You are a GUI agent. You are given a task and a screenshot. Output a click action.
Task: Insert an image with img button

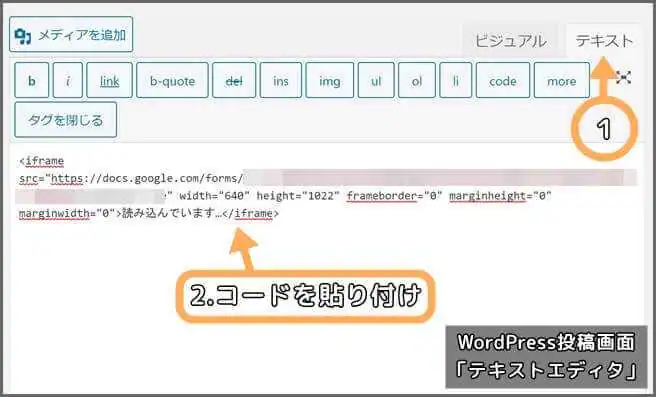coord(330,80)
